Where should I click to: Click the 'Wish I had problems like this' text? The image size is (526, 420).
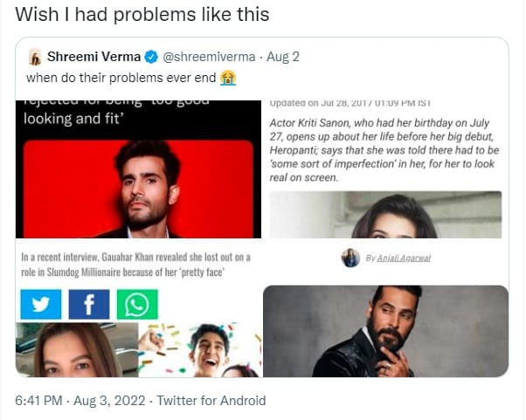pyautogui.click(x=142, y=15)
